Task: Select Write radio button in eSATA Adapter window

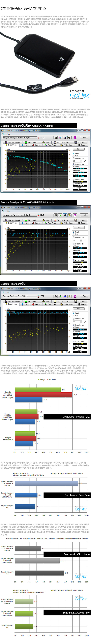Action: tap(73, 155)
